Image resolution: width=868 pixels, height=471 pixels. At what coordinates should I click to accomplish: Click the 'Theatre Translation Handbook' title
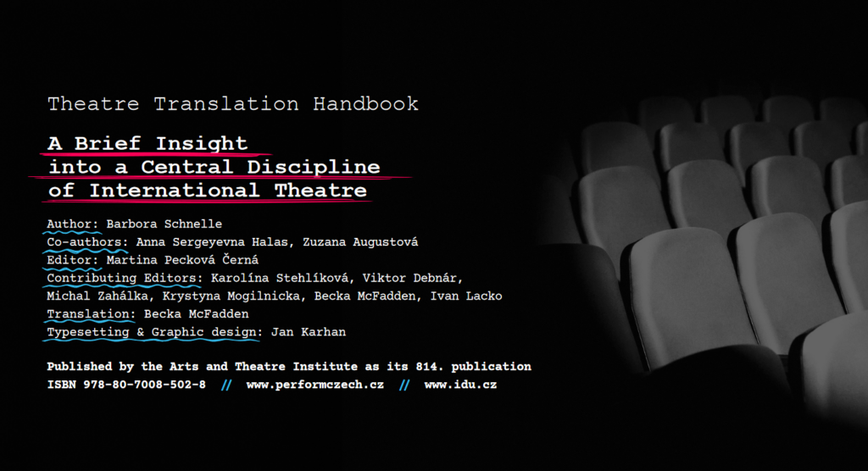click(x=233, y=104)
